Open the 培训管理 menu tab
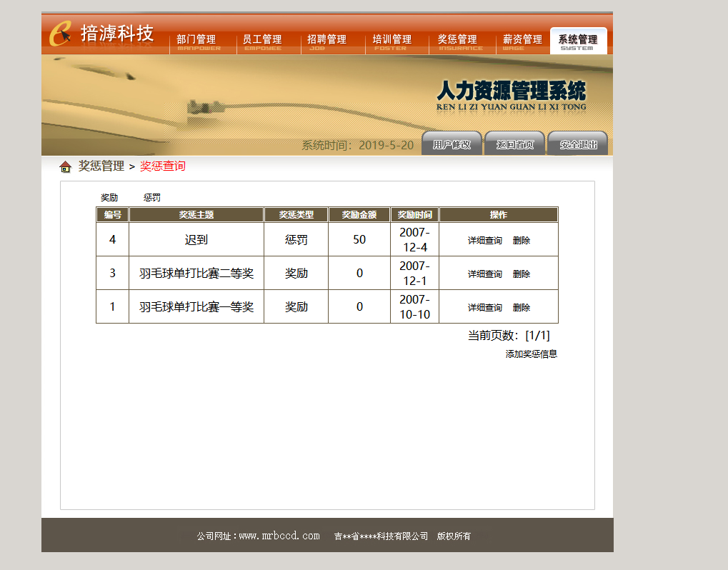The image size is (728, 570). point(392,41)
